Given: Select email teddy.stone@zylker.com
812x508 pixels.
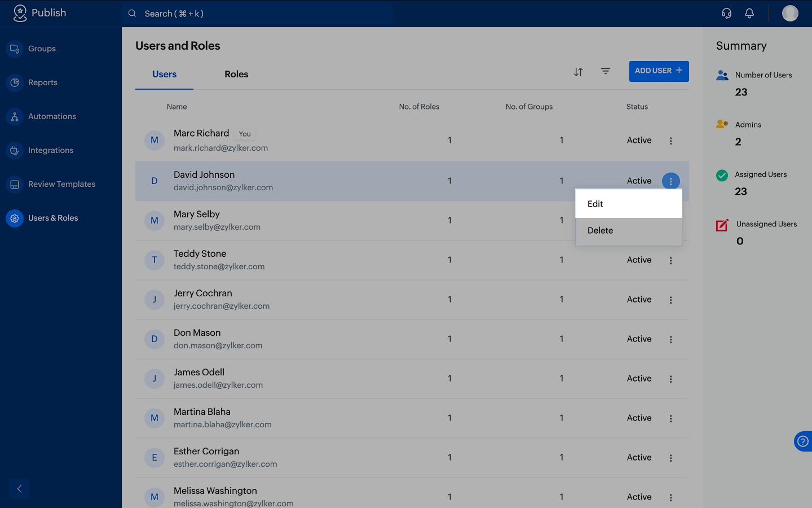Looking at the screenshot, I should pos(219,266).
